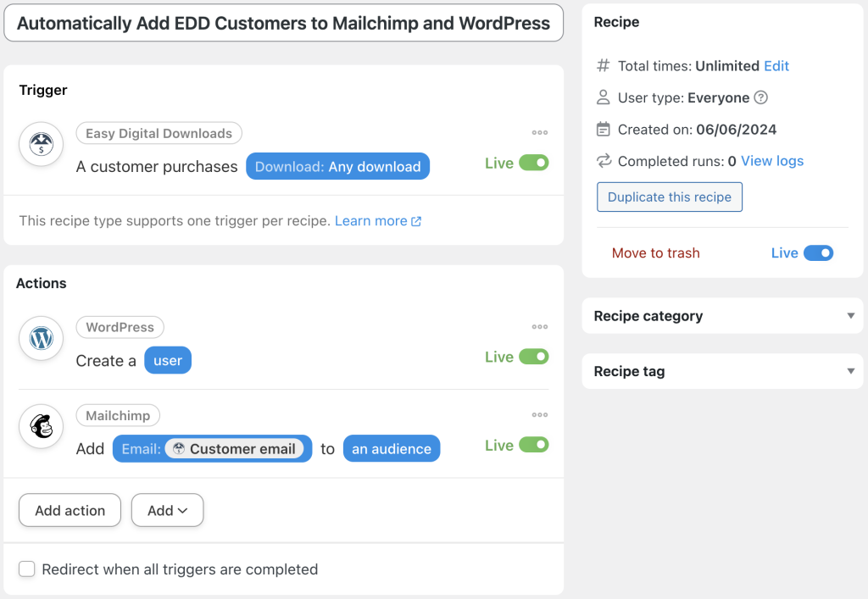Click the Easy Digital Downloads trigger icon
This screenshot has height=599, width=868.
coord(41,144)
